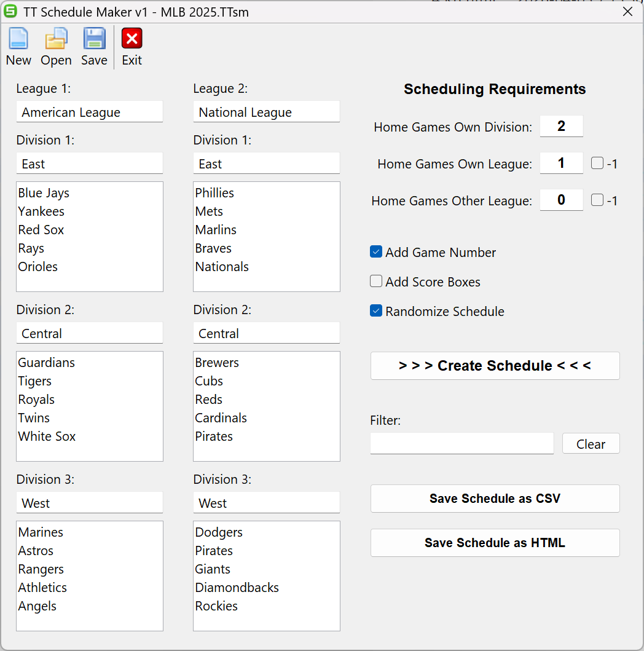Image resolution: width=644 pixels, height=651 pixels.
Task: Click the League 1 name field
Action: 90,112
